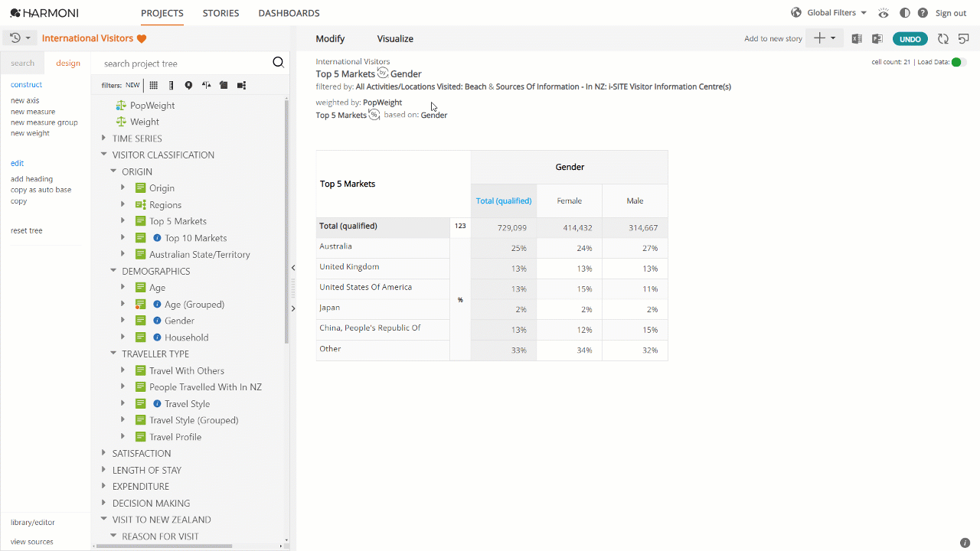This screenshot has width=980, height=551.
Task: Open the Add to new story plus dropdown
Action: coord(824,38)
